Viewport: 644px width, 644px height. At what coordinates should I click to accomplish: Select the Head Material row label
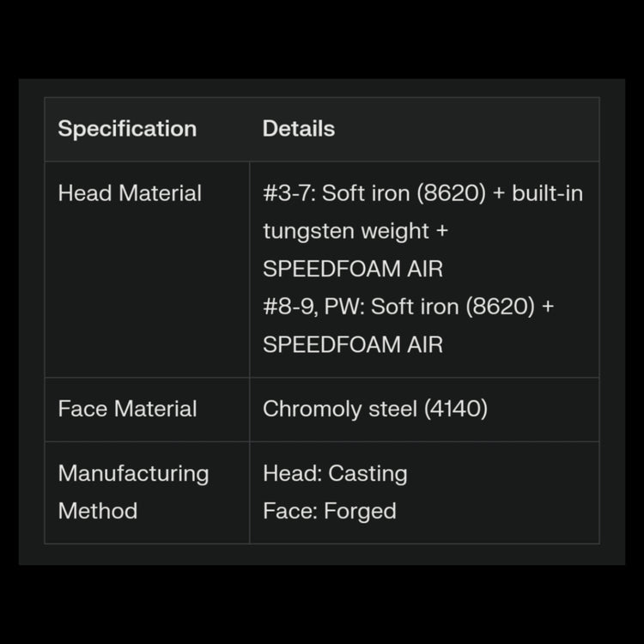130,193
